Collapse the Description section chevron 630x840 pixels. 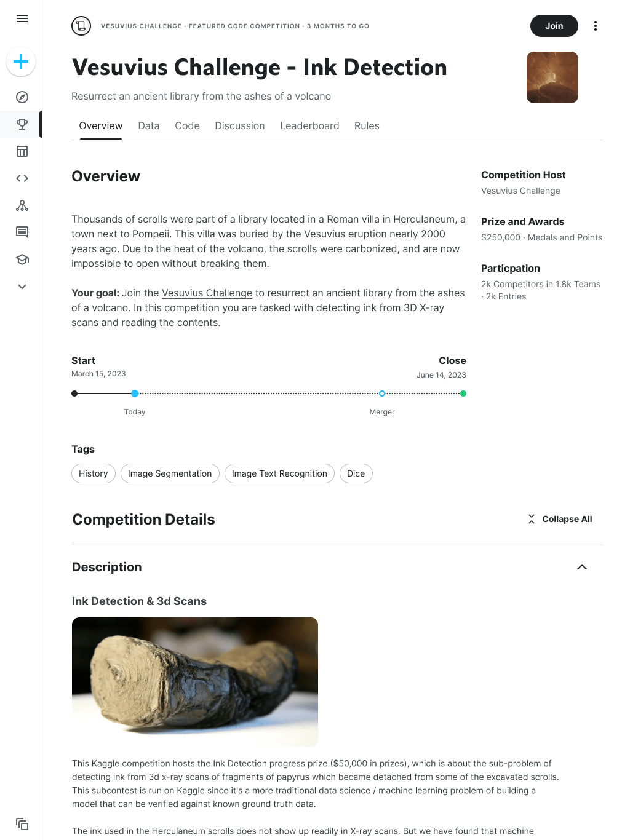tap(582, 566)
